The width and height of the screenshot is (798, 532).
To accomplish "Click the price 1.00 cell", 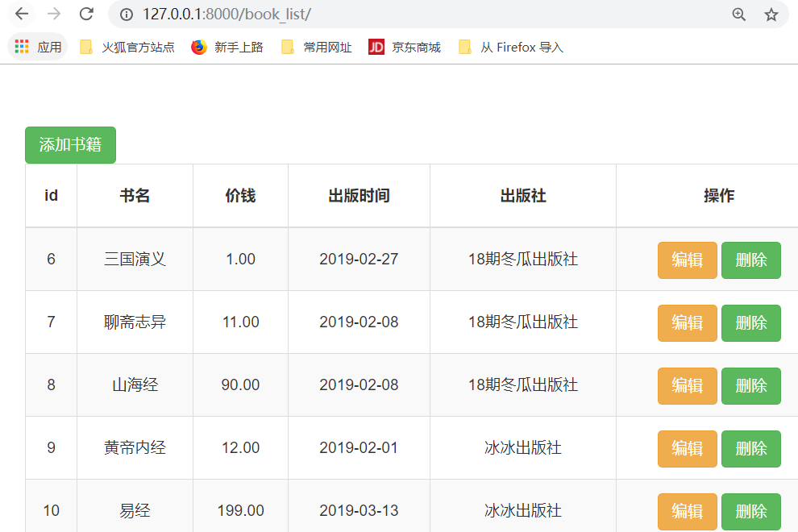I will pyautogui.click(x=241, y=259).
